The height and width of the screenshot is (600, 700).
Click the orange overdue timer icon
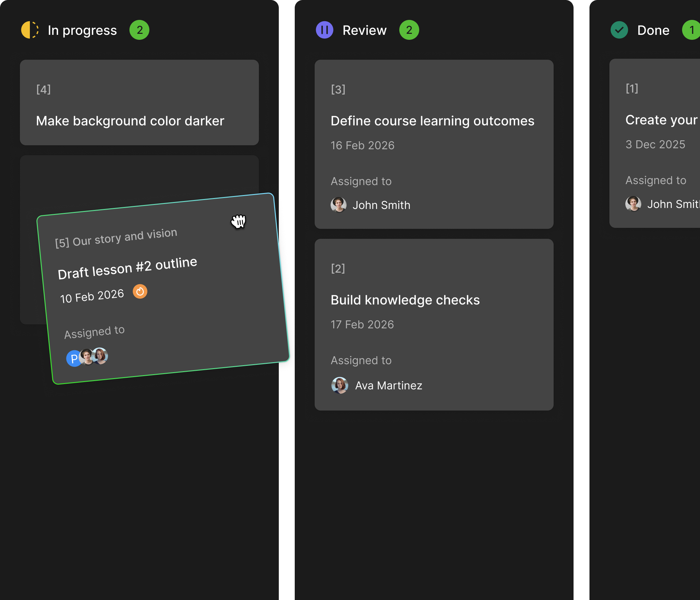140,292
